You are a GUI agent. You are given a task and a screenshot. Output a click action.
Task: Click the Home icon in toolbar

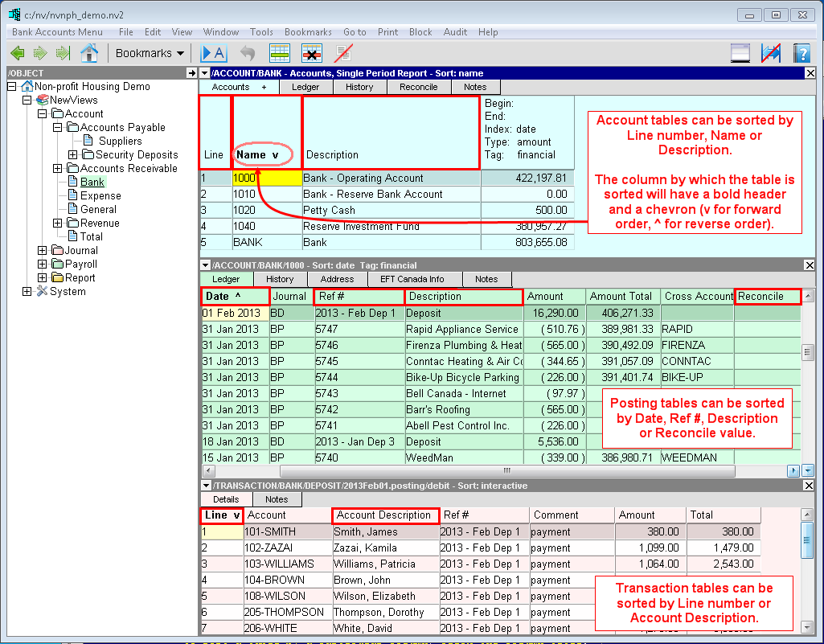tap(88, 54)
